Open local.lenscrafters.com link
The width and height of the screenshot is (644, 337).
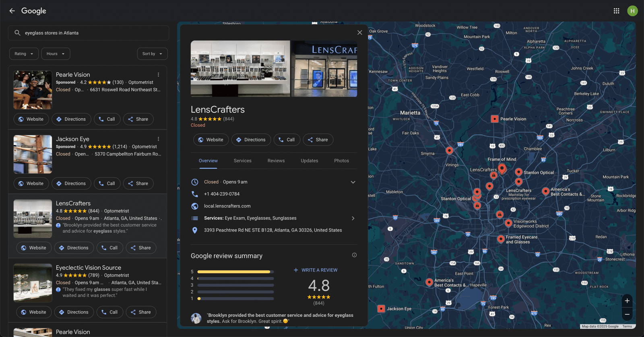click(x=227, y=206)
